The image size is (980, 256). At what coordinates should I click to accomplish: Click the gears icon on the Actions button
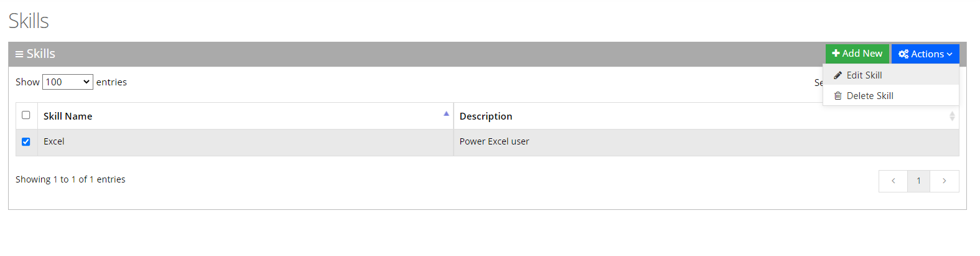point(903,54)
